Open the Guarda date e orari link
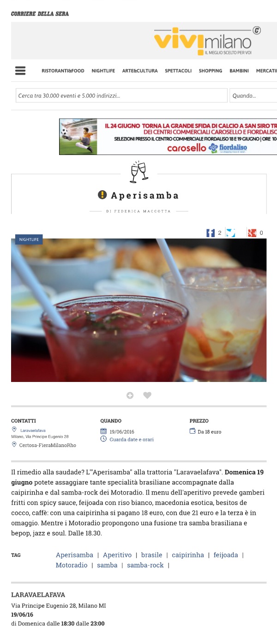 [x=132, y=440]
